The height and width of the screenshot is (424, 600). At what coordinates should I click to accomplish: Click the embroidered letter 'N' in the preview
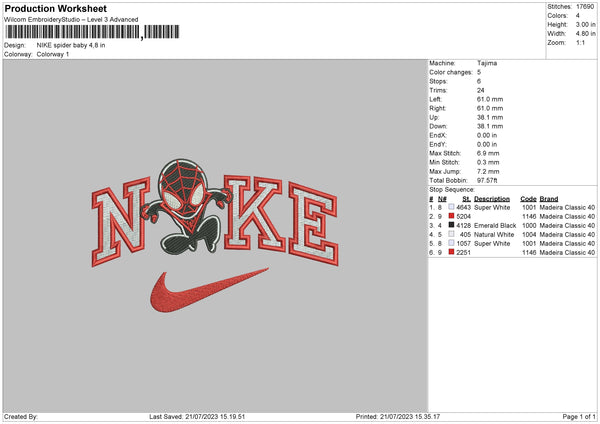click(121, 222)
